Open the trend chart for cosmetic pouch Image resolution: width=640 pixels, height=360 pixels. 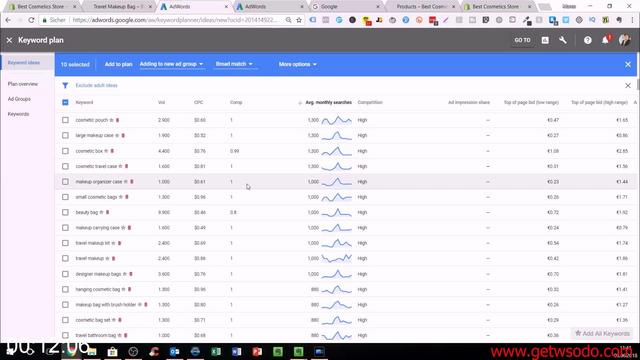336,120
